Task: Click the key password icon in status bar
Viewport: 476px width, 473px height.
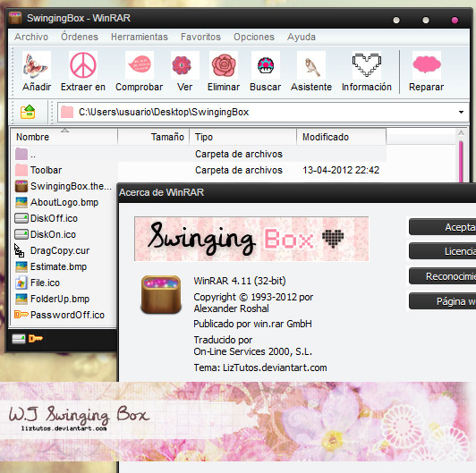Action: [36, 338]
